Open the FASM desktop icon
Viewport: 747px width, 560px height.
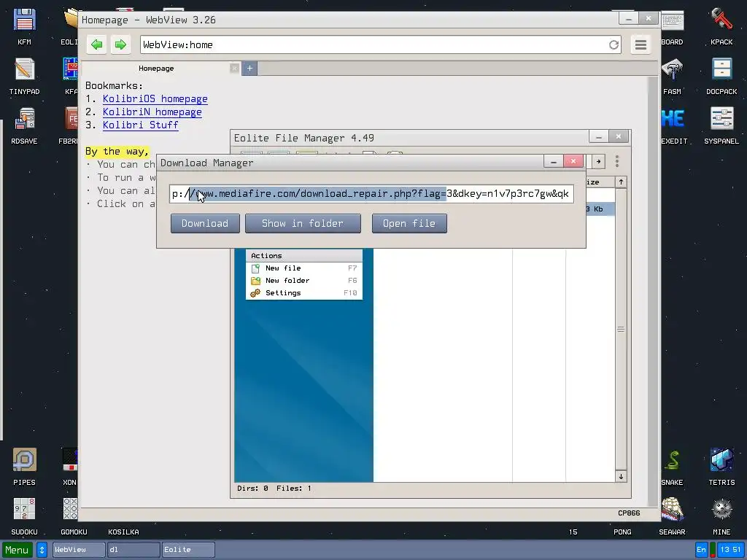[672, 76]
